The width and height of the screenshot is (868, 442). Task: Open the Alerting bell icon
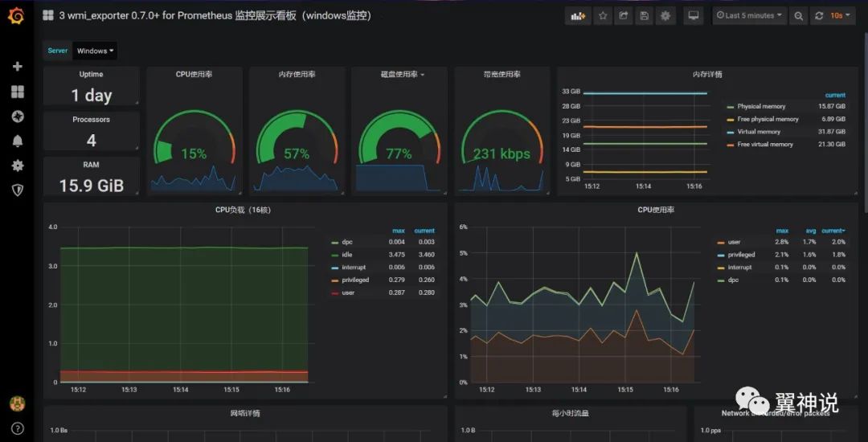click(x=17, y=141)
